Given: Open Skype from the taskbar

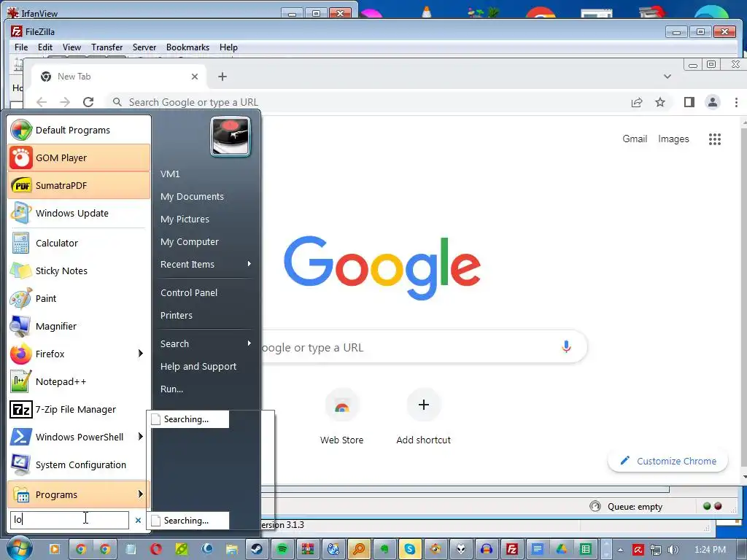Looking at the screenshot, I should 409,549.
